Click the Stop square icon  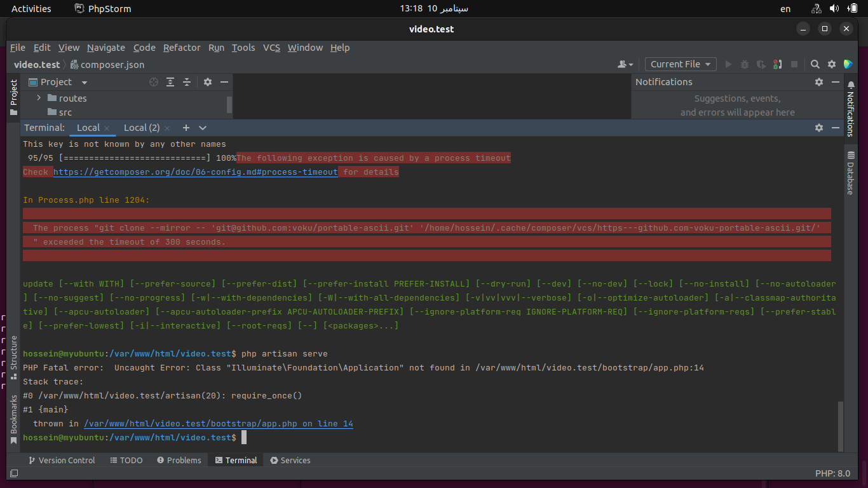[x=794, y=64]
